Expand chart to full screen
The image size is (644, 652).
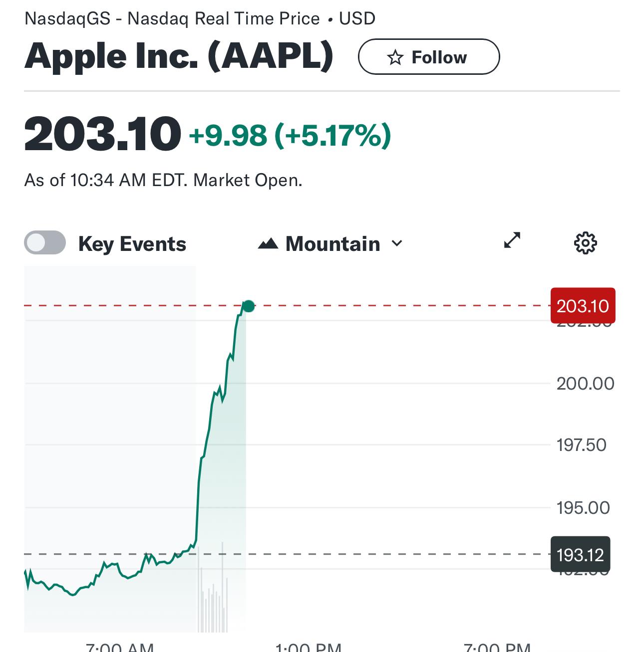coord(512,240)
